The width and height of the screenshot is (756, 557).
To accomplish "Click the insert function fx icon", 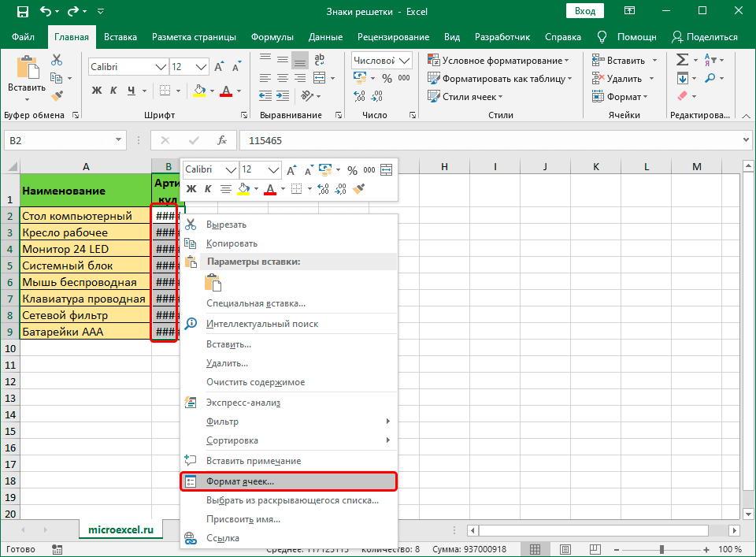I will click(222, 140).
